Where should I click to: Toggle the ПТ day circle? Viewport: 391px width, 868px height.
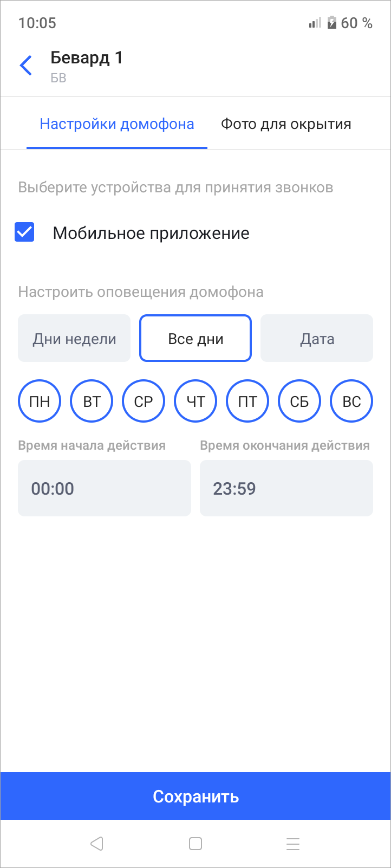click(247, 401)
